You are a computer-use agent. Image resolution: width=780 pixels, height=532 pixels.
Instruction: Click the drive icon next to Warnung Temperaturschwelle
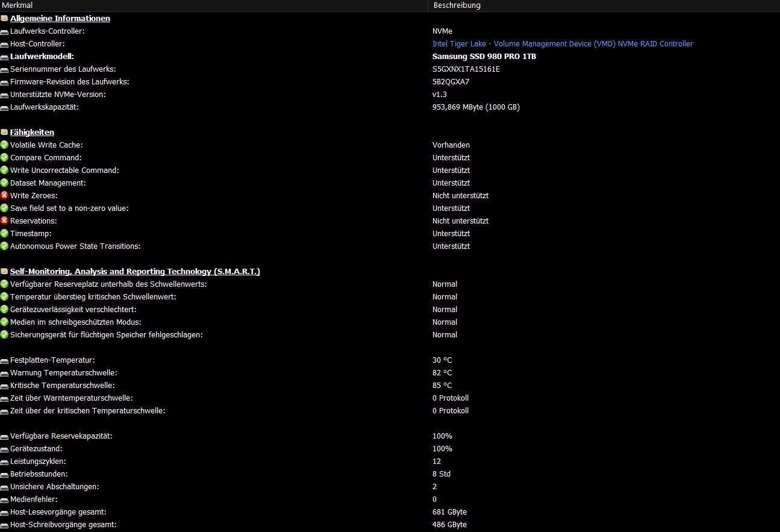[x=4, y=373]
